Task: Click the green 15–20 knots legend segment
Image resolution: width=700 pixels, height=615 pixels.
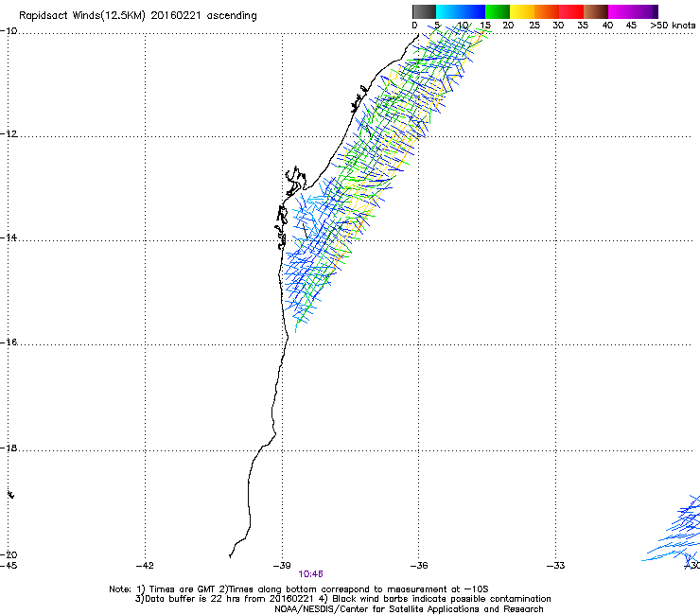Action: pos(498,11)
